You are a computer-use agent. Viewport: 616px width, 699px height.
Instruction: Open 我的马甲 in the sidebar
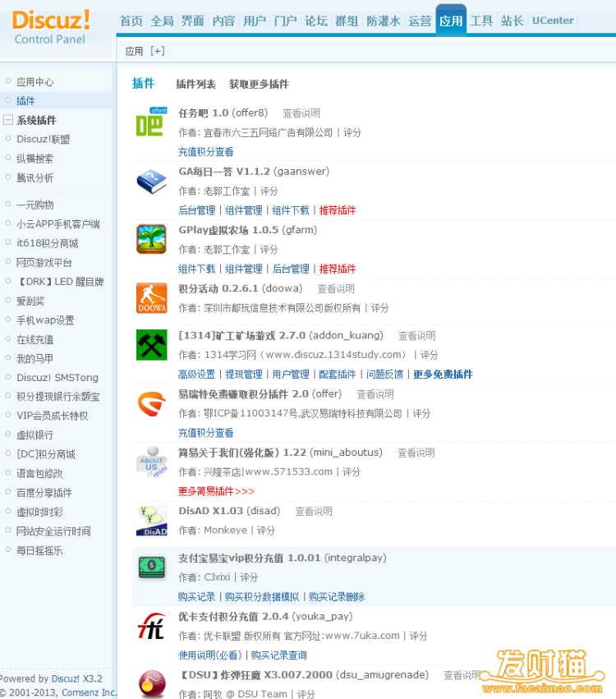click(x=34, y=358)
